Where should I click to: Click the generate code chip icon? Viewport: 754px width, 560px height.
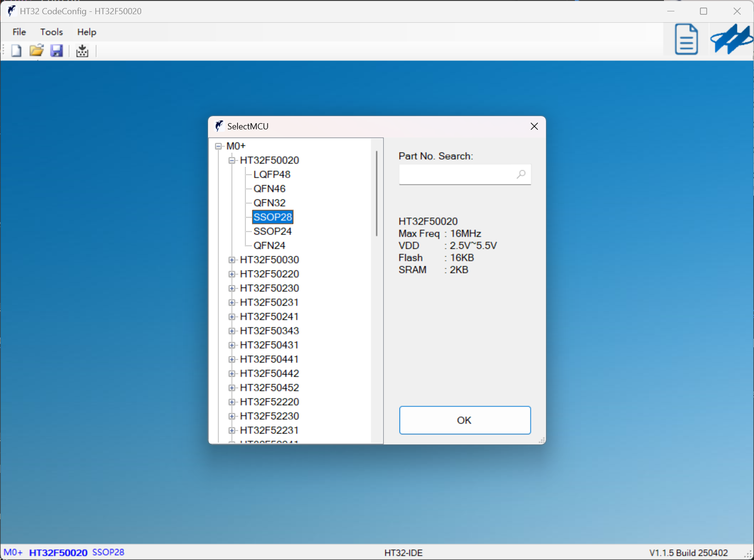coord(82,51)
